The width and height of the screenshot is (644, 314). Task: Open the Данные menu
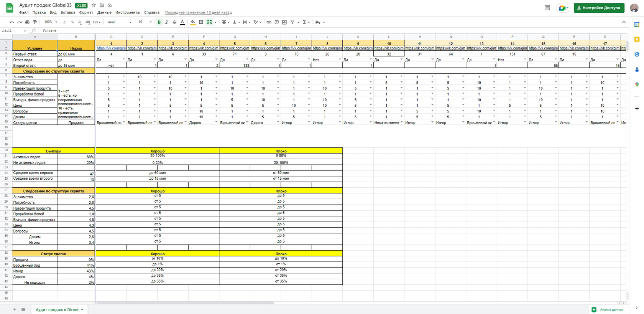[x=104, y=13]
